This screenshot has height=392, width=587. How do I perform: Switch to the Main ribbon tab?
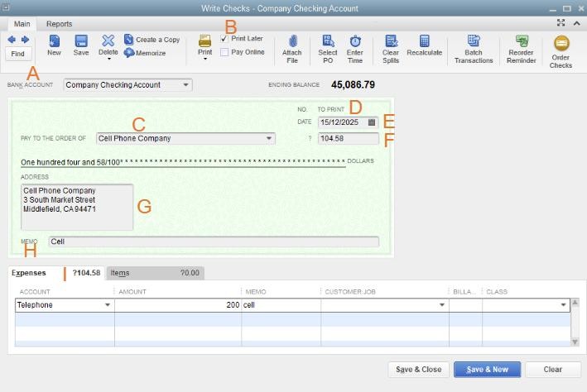[22, 24]
